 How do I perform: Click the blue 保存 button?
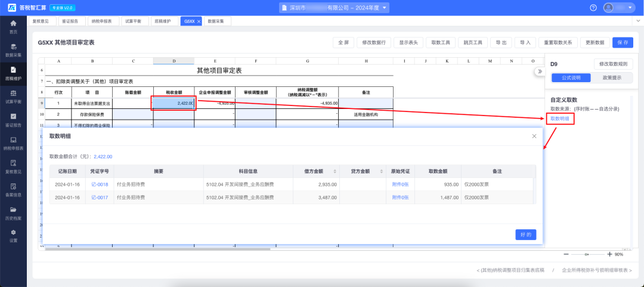point(623,43)
